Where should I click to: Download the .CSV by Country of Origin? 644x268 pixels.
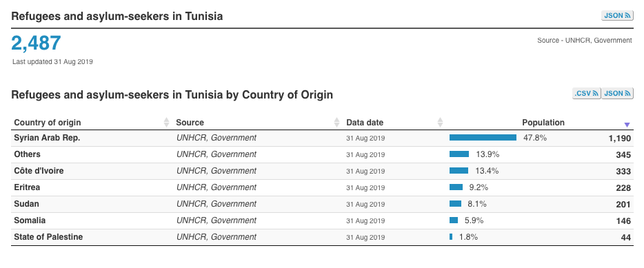(587, 94)
